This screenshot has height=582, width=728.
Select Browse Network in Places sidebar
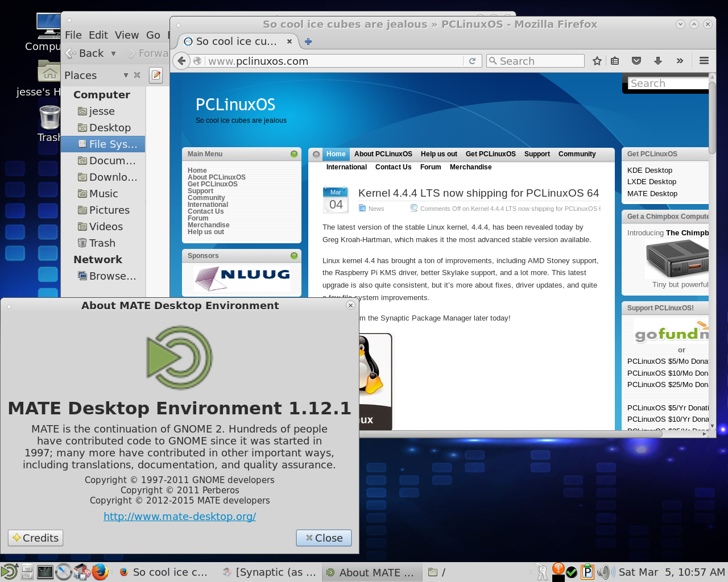point(103,276)
